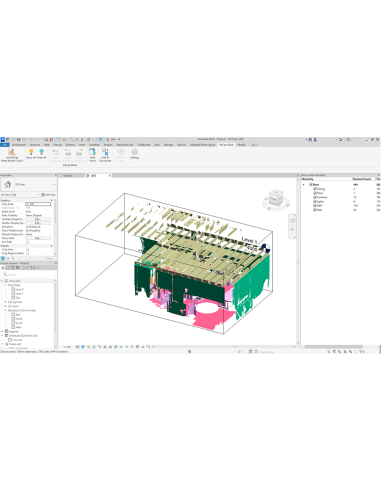Image resolution: width=381 pixels, height=492 pixels.
Task: Click the View Scale value field
Action: [38, 204]
